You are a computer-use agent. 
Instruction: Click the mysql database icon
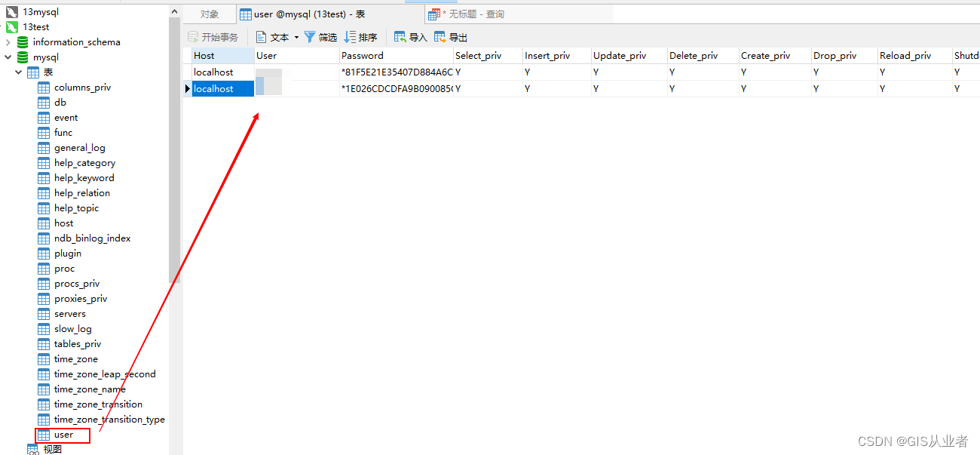pos(23,57)
